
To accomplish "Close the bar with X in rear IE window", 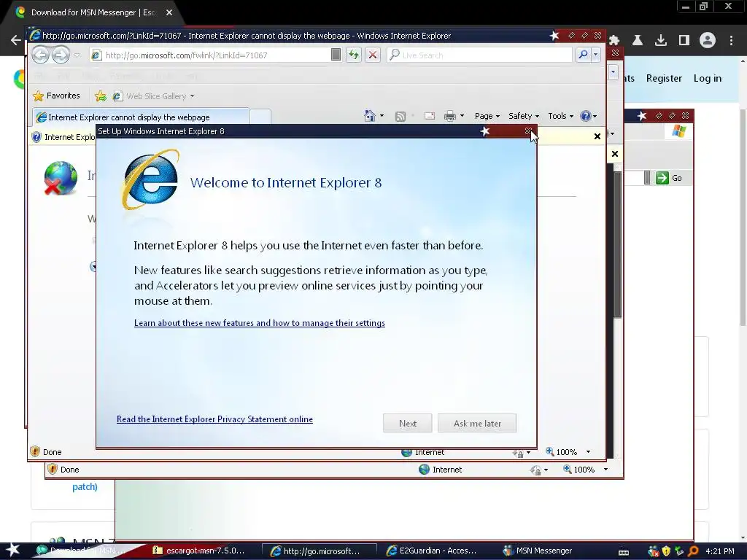I will coord(614,154).
